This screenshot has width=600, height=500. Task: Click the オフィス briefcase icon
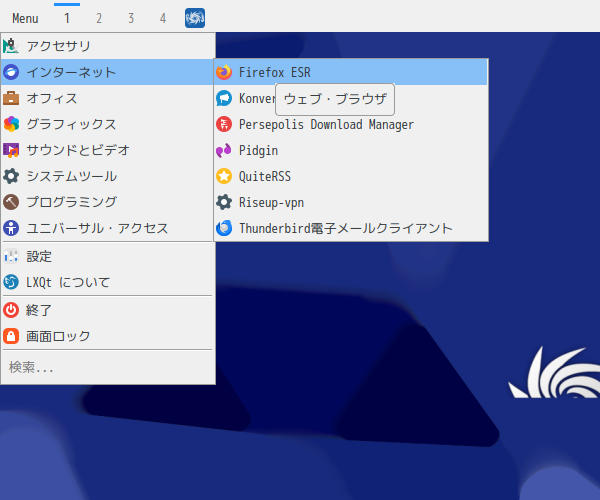[x=11, y=98]
